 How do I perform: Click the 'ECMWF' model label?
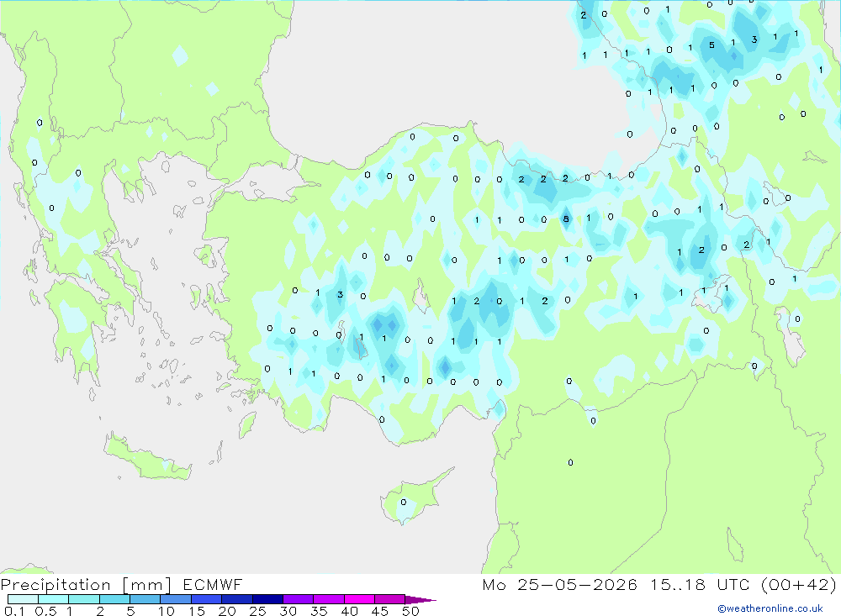click(x=213, y=584)
